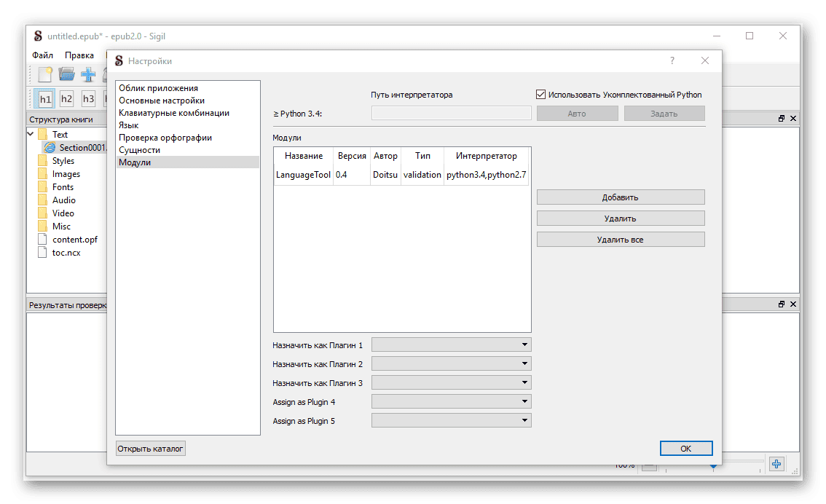Apply the h2 heading style
Viewport: 826px width, 504px height.
[x=66, y=98]
